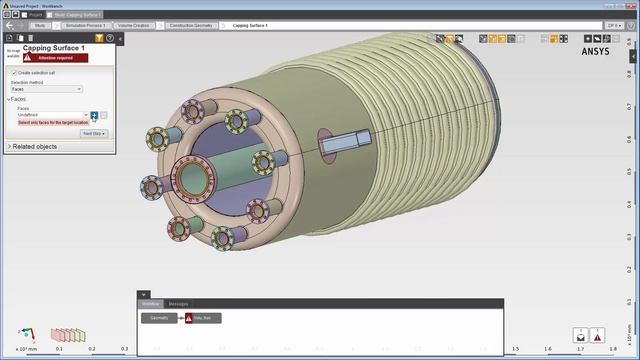
Task: Click the third icon of the left viewport toolbar group
Action: [459, 39]
